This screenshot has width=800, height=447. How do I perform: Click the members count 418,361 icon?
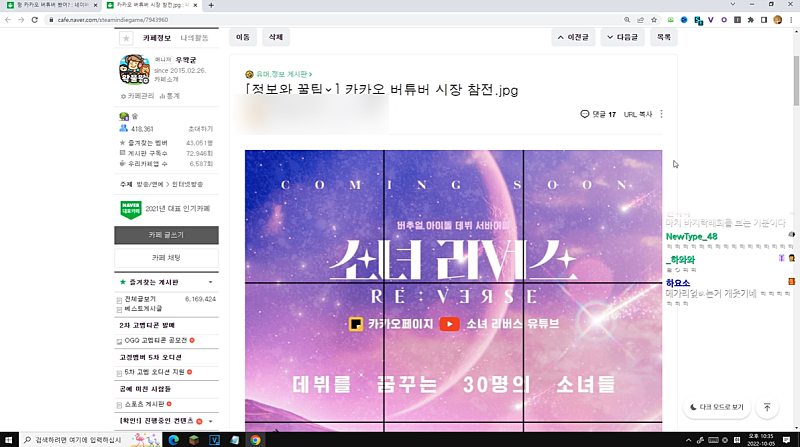(123, 129)
